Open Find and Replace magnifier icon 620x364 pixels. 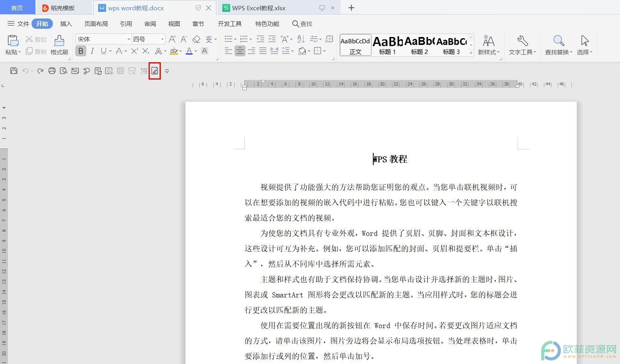[x=559, y=41]
